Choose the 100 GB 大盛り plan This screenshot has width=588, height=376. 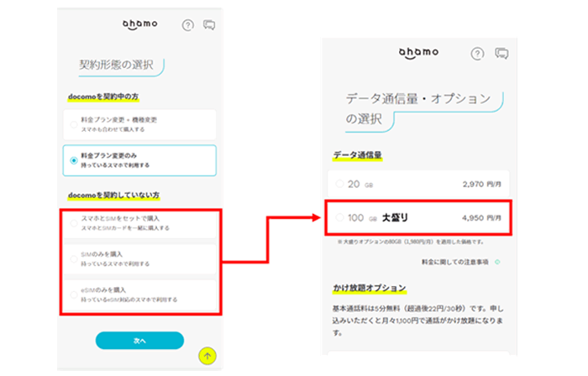[x=418, y=217]
